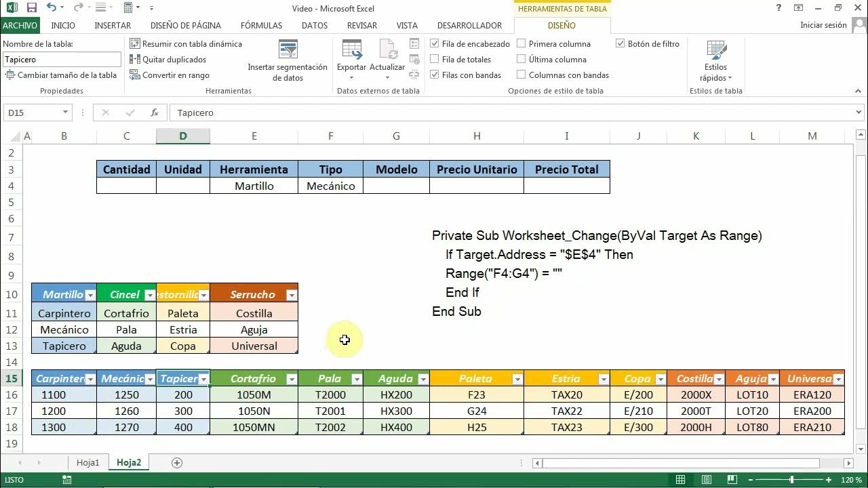Toggle the Filas con bandas checkbox

point(435,75)
